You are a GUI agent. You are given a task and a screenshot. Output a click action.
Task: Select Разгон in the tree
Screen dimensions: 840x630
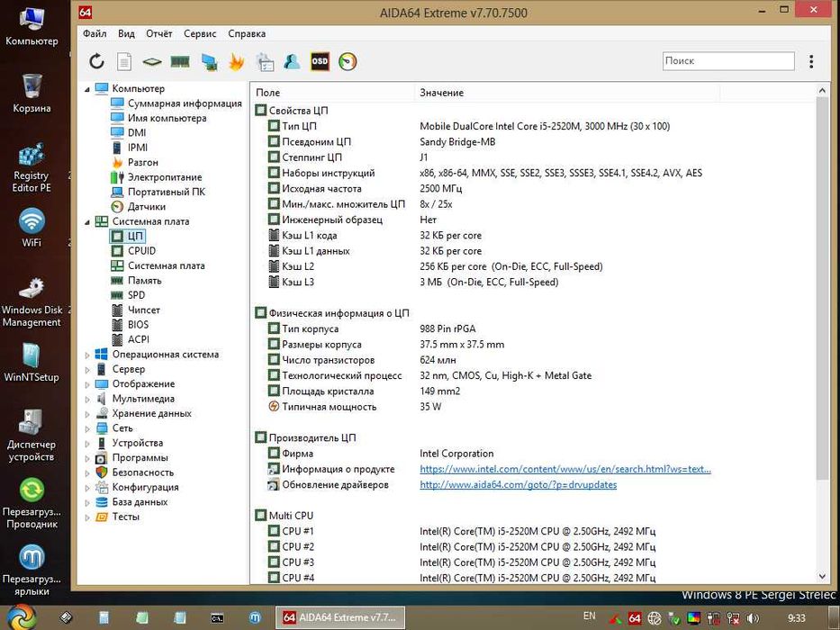[x=142, y=162]
